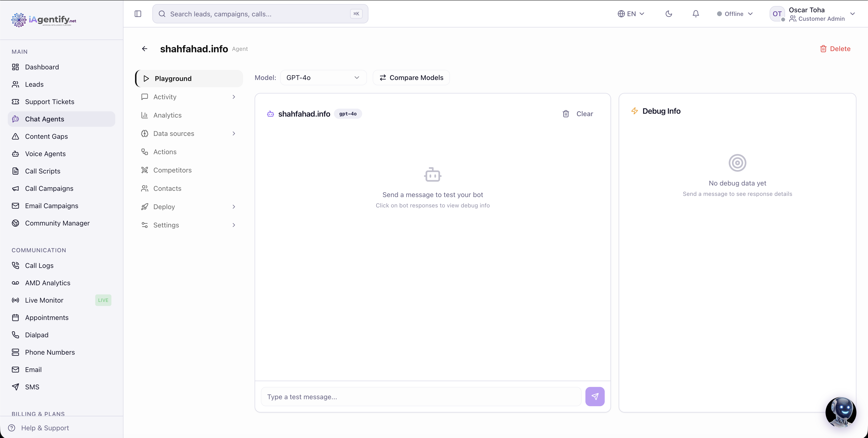Open the GPT-4o model dropdown
The width and height of the screenshot is (868, 438).
(x=323, y=78)
